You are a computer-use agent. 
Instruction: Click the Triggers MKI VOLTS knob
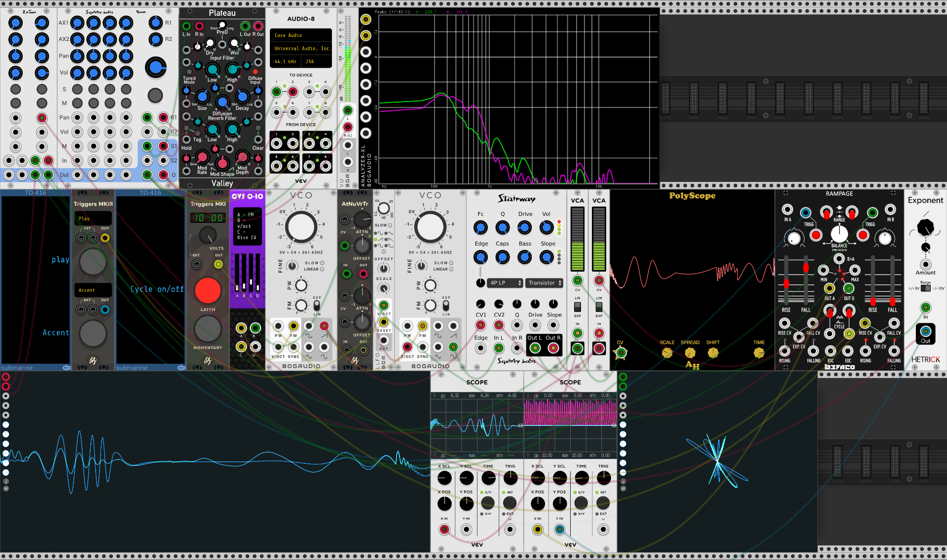pyautogui.click(x=208, y=236)
